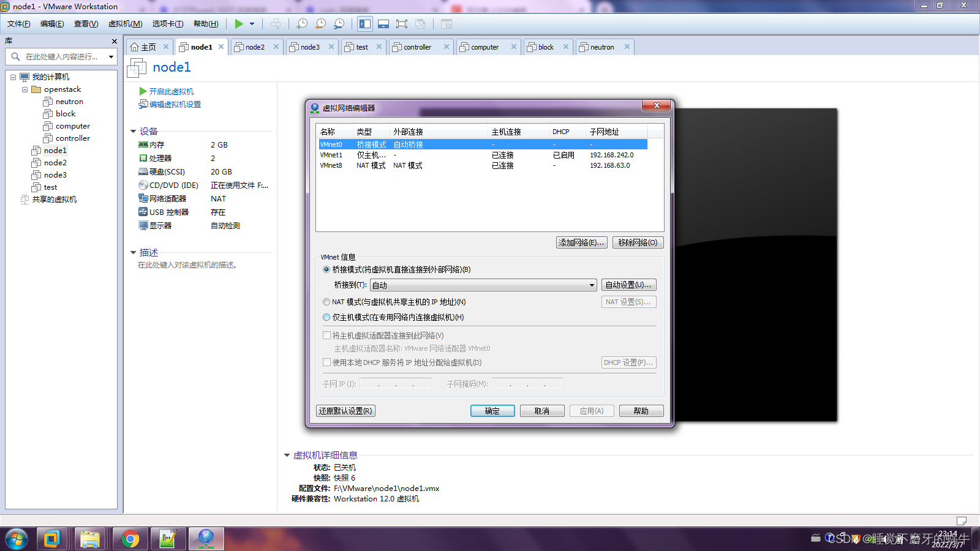
Task: Click 取消 button in network editor
Action: [x=542, y=411]
